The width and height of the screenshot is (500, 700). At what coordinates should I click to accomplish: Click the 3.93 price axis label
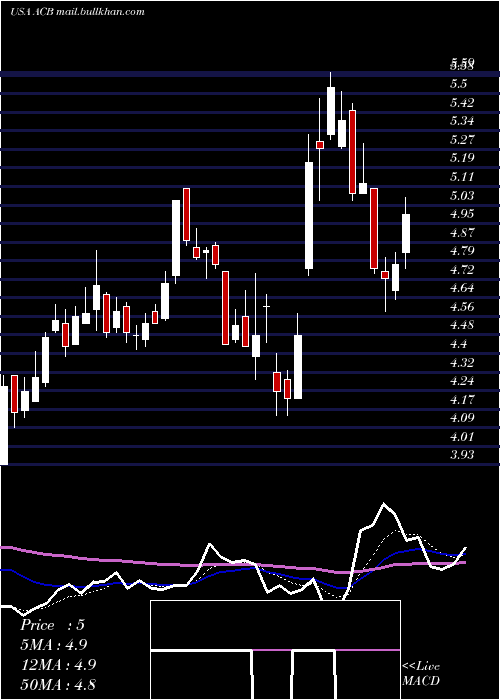pos(462,455)
